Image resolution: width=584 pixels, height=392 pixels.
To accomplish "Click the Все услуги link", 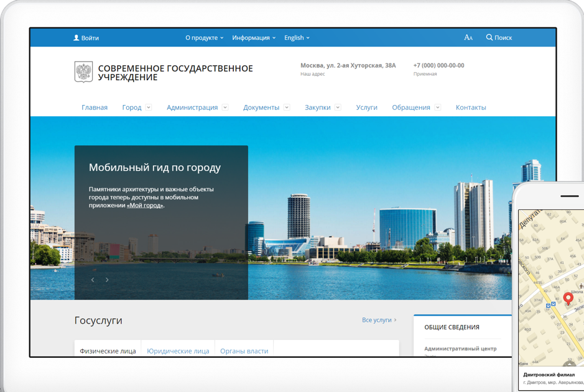I will point(379,320).
